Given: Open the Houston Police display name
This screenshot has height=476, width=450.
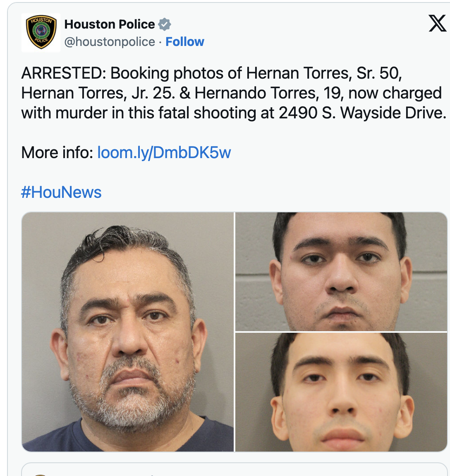Looking at the screenshot, I should point(110,24).
